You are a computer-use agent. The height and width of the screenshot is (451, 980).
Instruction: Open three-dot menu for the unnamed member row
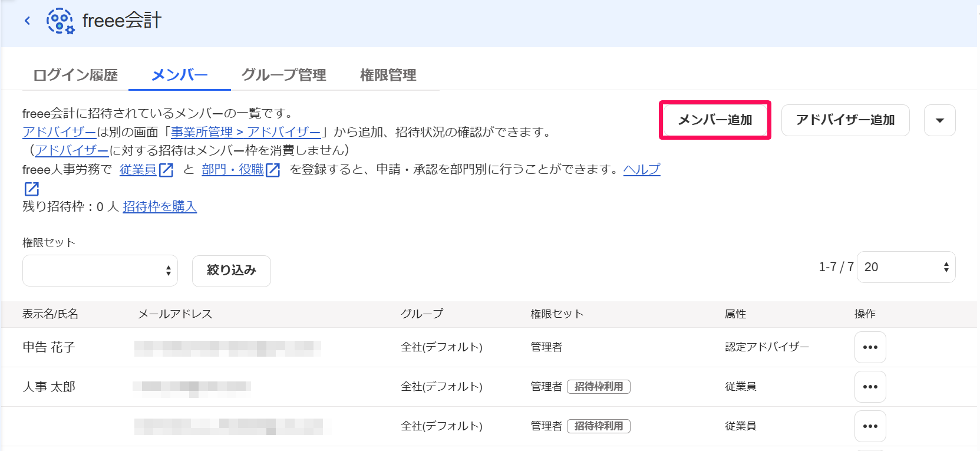point(870,426)
